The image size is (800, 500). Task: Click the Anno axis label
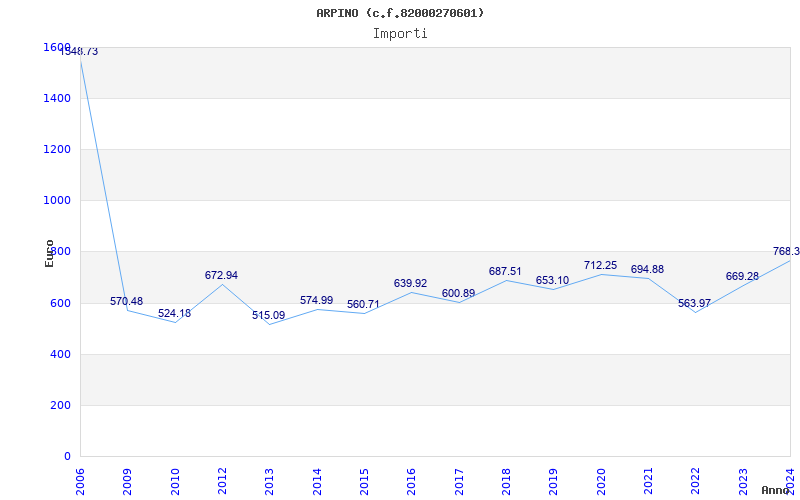(776, 490)
